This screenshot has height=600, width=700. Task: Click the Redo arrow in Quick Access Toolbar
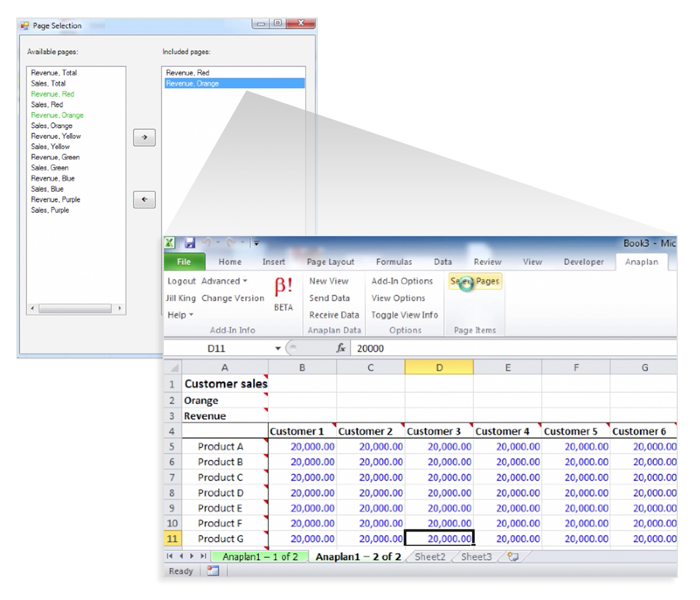231,243
